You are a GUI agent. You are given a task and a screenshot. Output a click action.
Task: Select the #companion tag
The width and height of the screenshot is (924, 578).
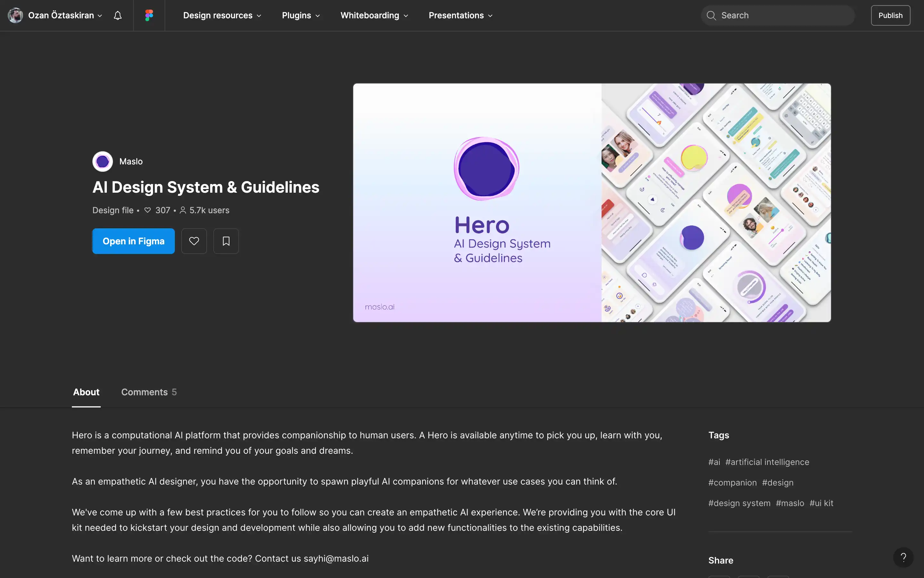click(x=732, y=483)
